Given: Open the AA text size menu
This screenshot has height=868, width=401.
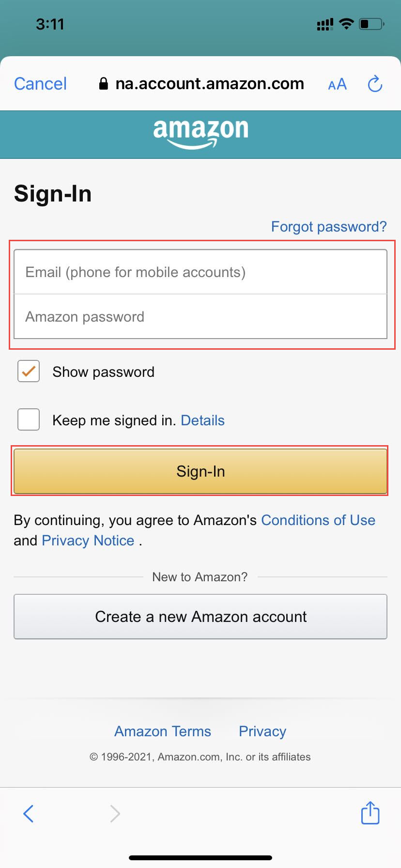Looking at the screenshot, I should coord(337,84).
